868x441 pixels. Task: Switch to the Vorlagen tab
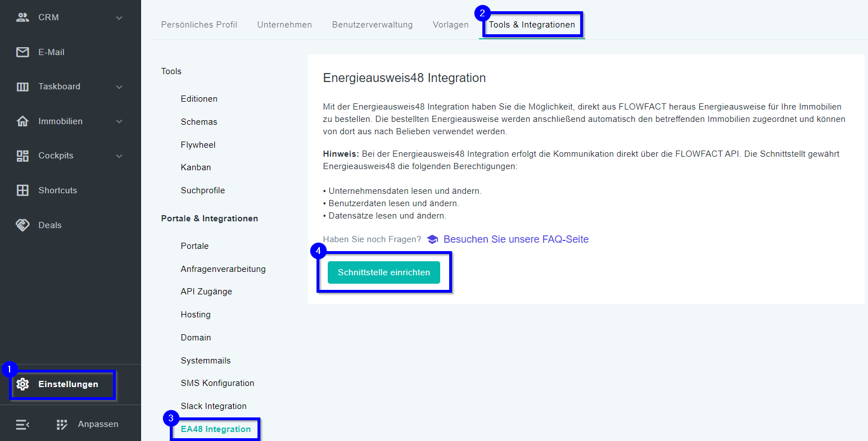tap(450, 25)
